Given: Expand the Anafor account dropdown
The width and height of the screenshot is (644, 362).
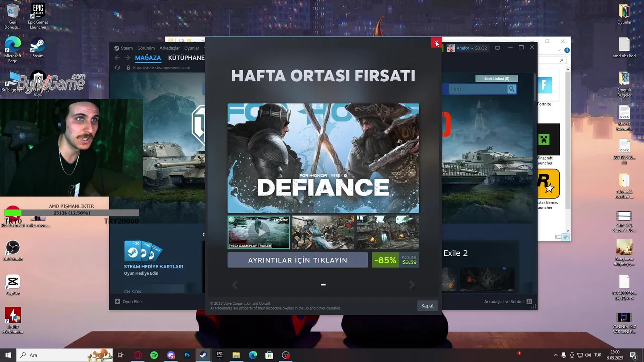Looking at the screenshot, I should point(471,48).
